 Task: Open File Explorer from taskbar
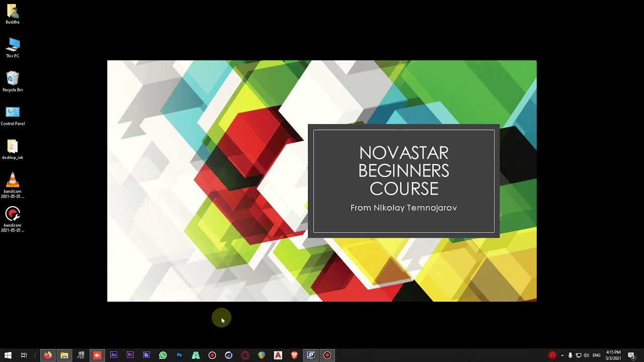[x=64, y=355]
